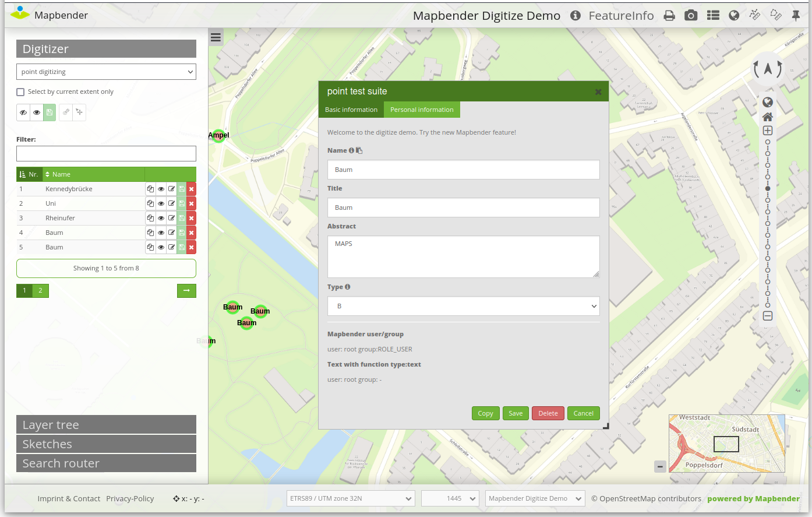Enable Select by current extent only
812x517 pixels.
pyautogui.click(x=21, y=92)
